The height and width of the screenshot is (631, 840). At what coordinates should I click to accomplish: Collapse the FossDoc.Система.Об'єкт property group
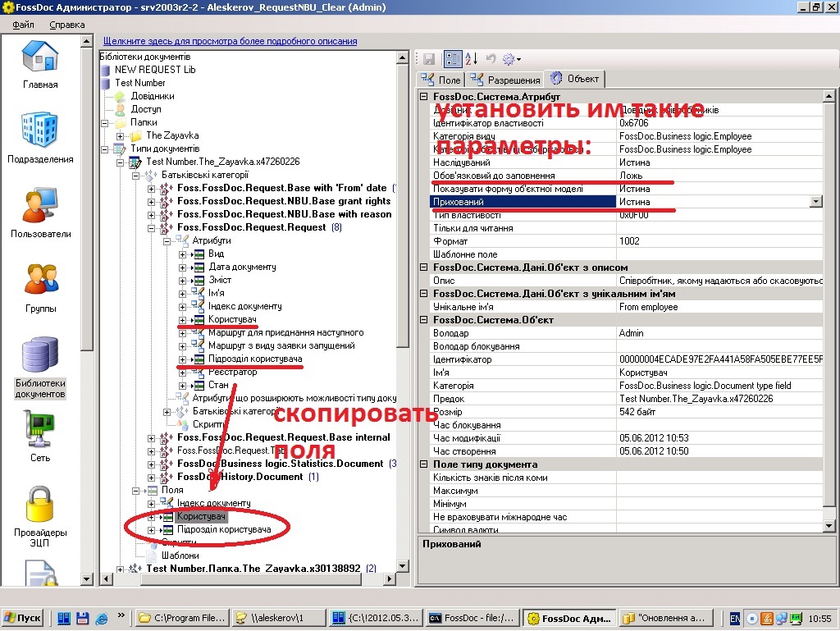[x=424, y=320]
